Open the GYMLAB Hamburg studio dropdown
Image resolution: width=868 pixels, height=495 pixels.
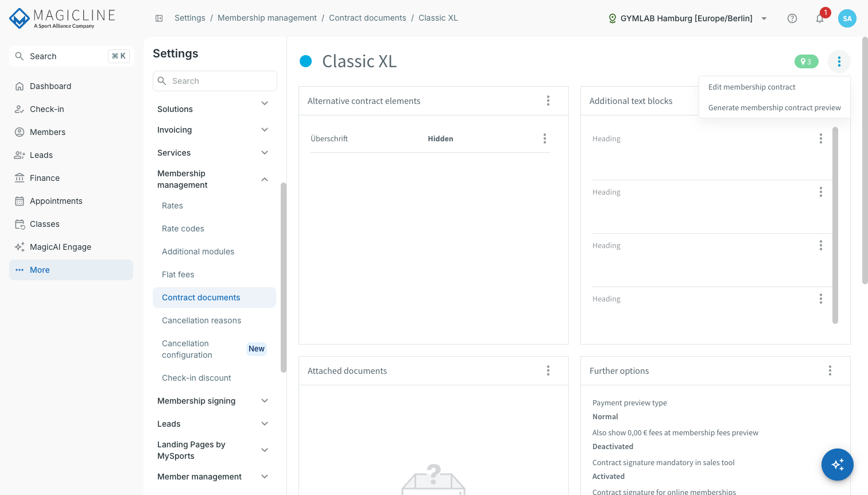point(688,18)
